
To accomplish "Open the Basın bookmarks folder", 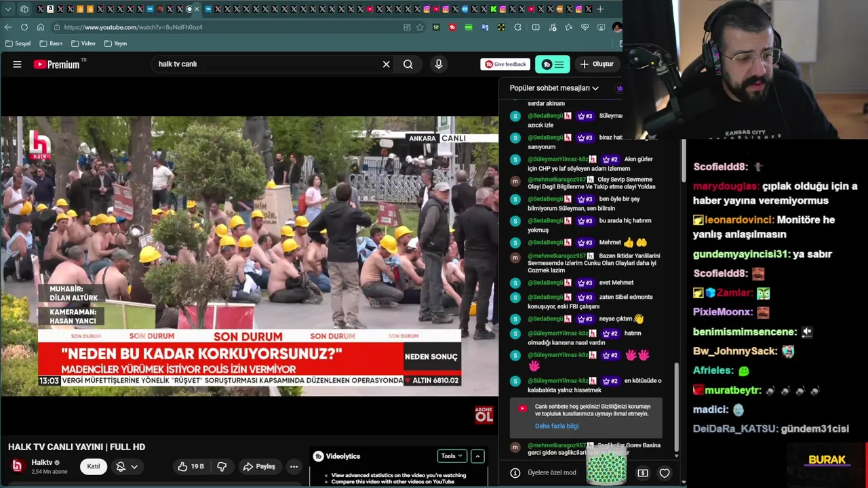I will [x=51, y=43].
